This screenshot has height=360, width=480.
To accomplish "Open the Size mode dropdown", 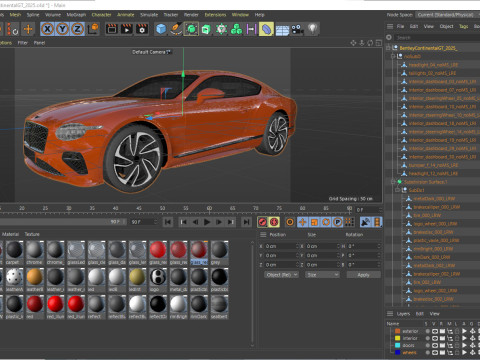I will pyautogui.click(x=322, y=275).
